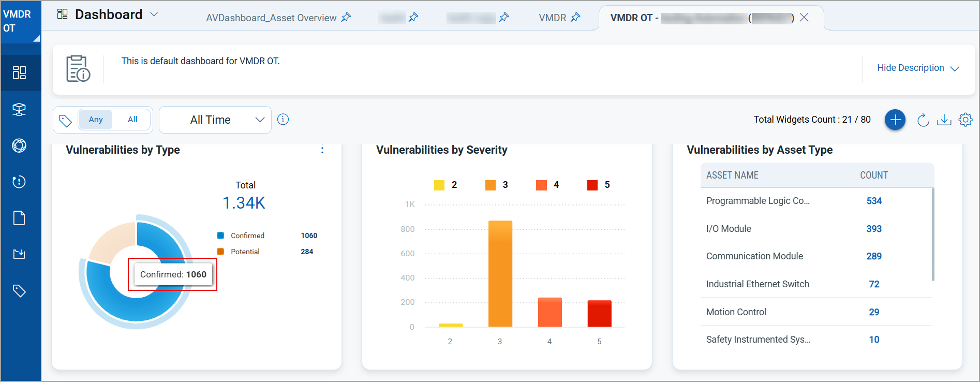Click the info icon beside time range
Image resolution: width=980 pixels, height=382 pixels.
click(x=283, y=120)
